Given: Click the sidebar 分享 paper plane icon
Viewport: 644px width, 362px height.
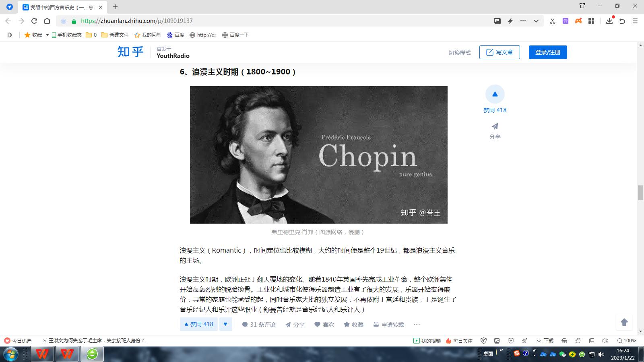Looking at the screenshot, I should [x=495, y=126].
